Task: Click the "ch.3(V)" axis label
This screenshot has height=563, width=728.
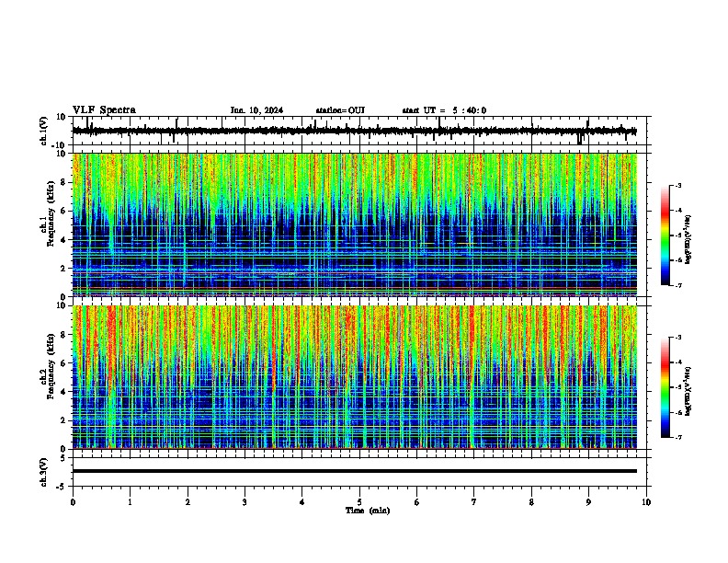Action: 43,473
